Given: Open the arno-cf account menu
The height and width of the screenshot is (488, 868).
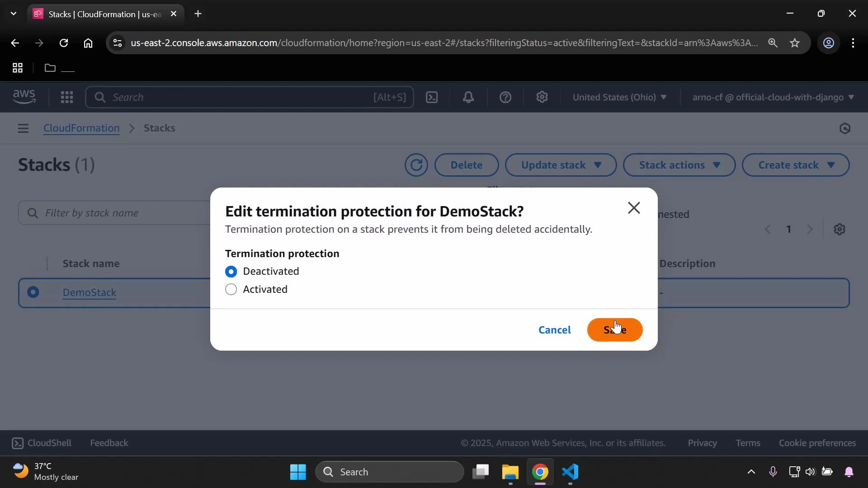Looking at the screenshot, I should pos(771,97).
